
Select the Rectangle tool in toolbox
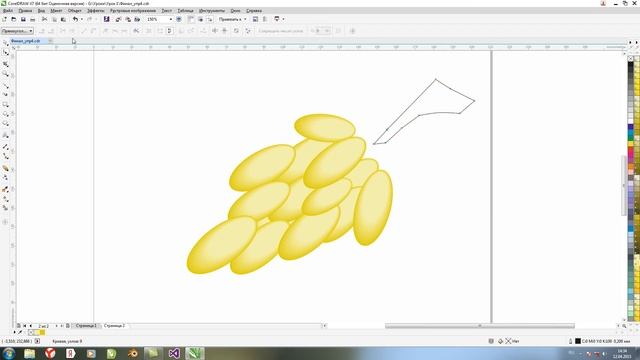click(5, 104)
